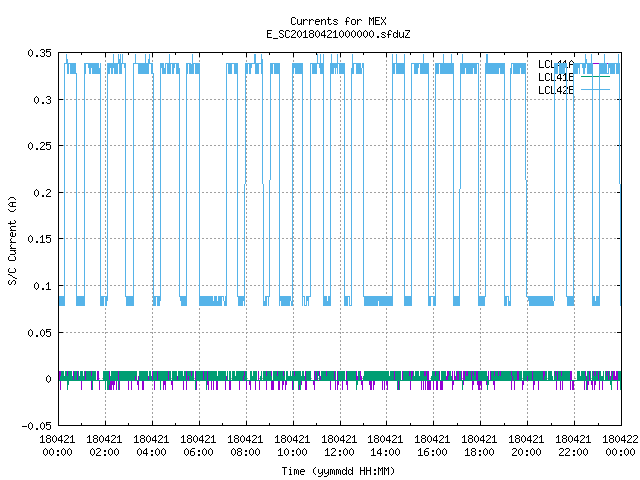640x480 pixels.
Task: Click the 0.05 y-axis tick label
Action: click(x=40, y=333)
